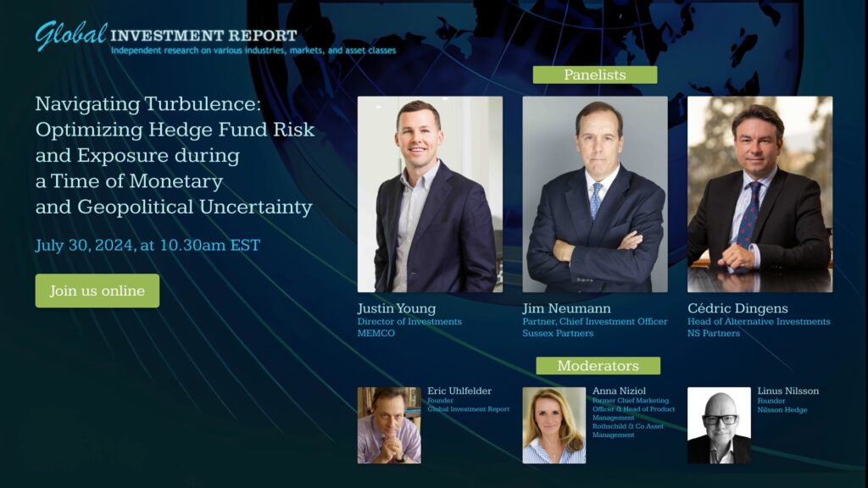Click the Panelists green label
This screenshot has height=488, width=868.
coord(595,75)
